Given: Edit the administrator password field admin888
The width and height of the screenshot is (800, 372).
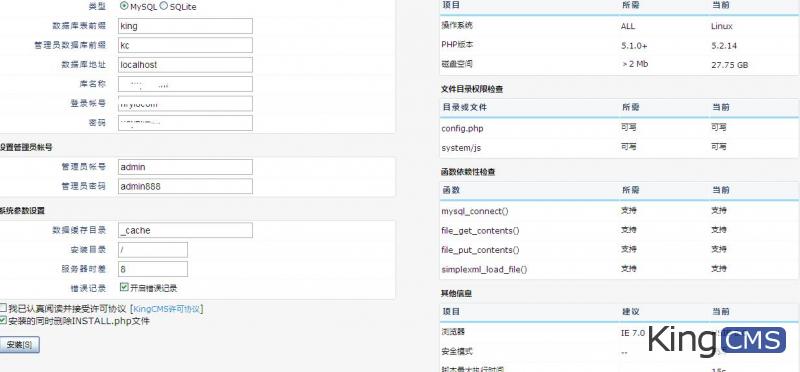Looking at the screenshot, I should (x=185, y=186).
